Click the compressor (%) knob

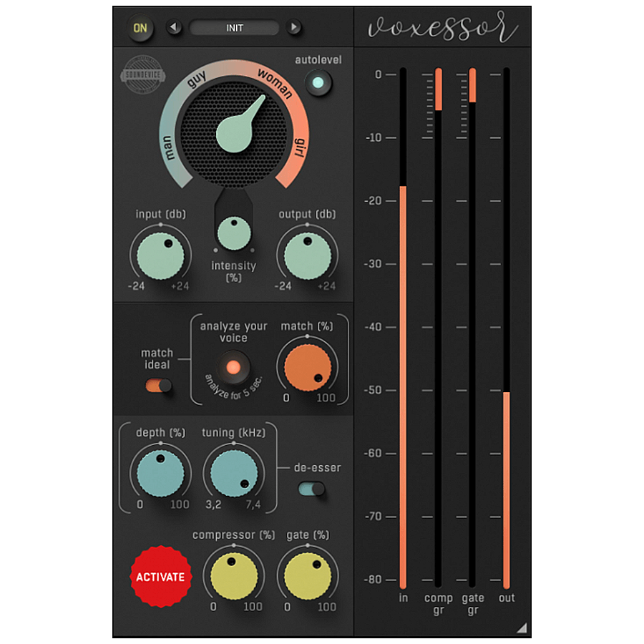(x=234, y=576)
